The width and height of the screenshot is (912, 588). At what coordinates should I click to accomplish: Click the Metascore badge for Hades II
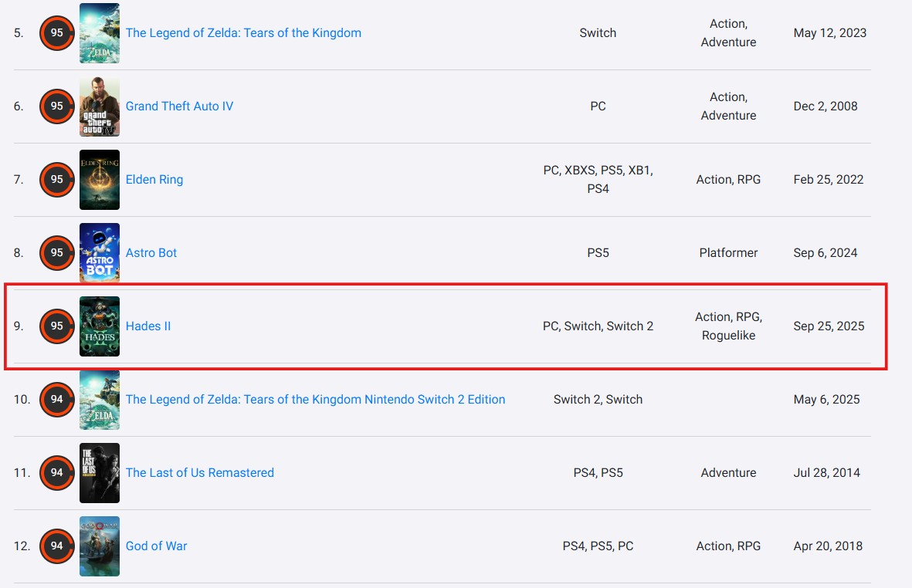[56, 326]
